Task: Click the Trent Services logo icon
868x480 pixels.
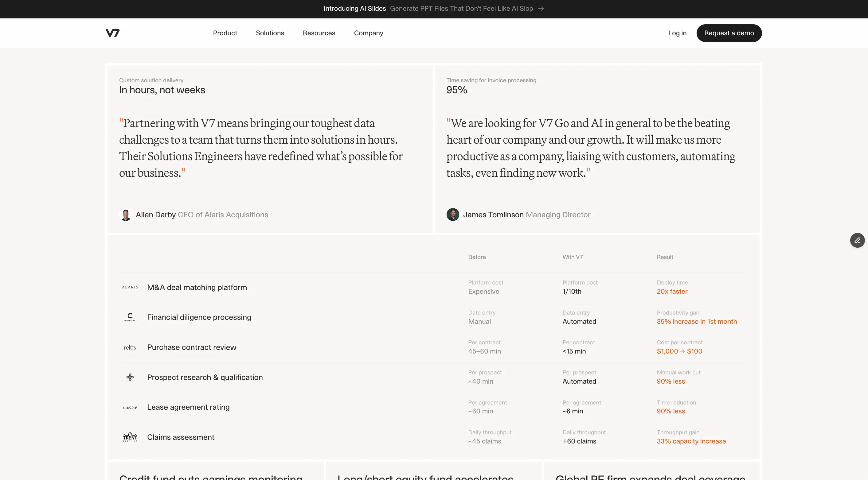Action: 130,437
